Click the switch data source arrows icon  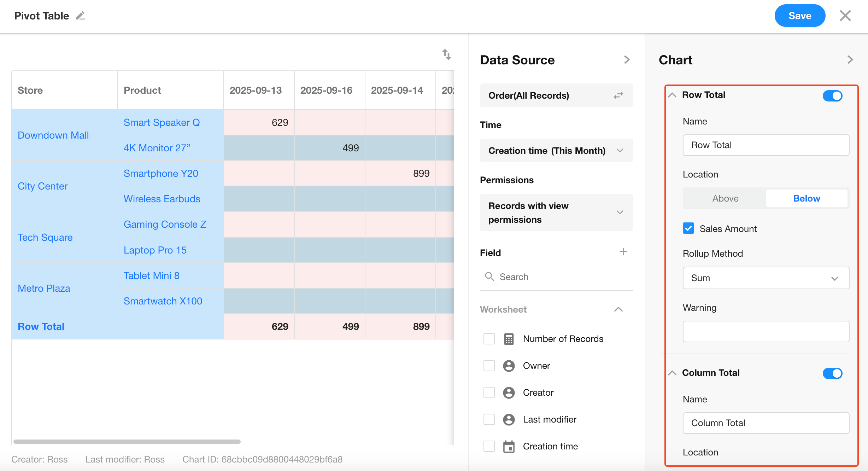(x=618, y=95)
